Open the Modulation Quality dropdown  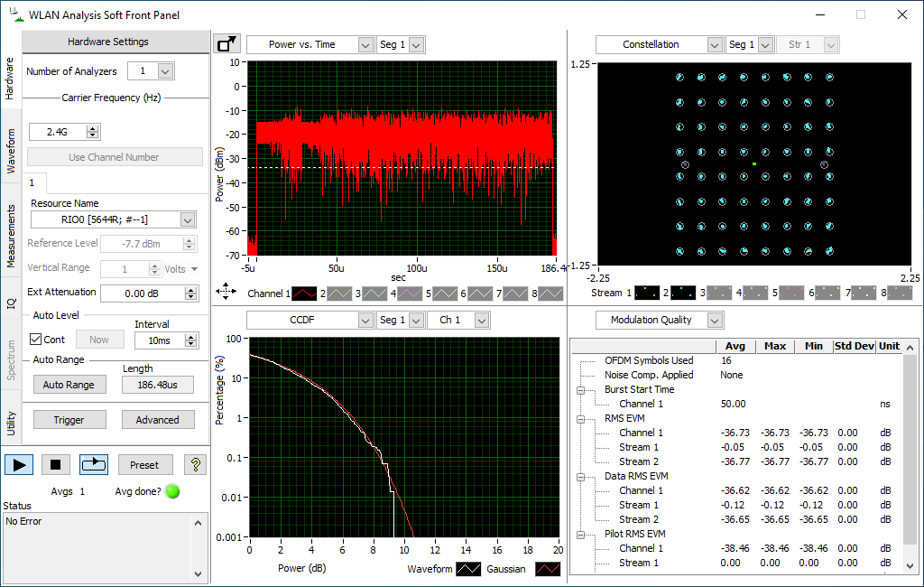[x=715, y=321]
